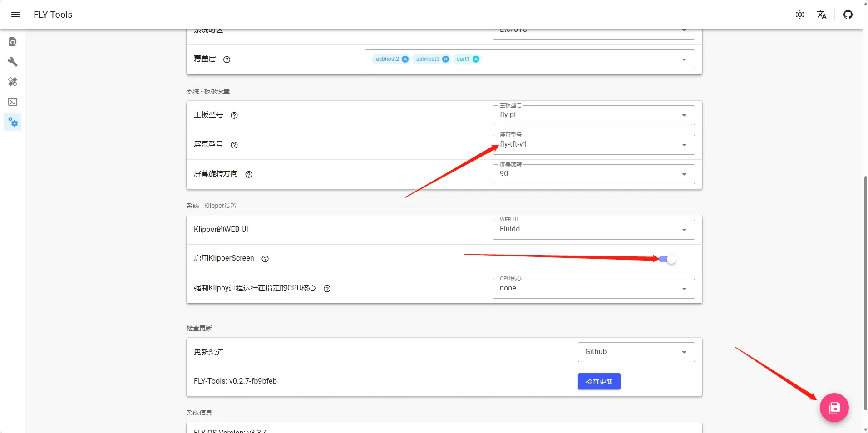
Task: Select the active settings gears sidebar item
Action: (13, 122)
